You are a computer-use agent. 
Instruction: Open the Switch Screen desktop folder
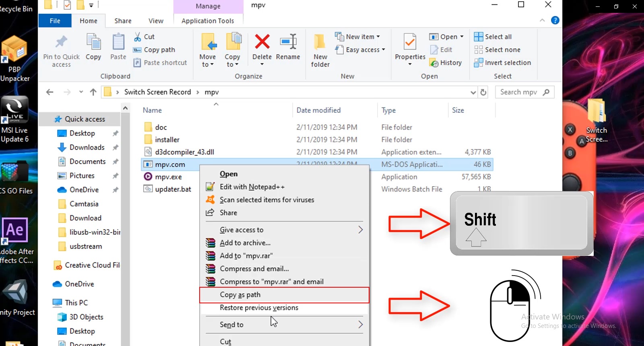[597, 121]
